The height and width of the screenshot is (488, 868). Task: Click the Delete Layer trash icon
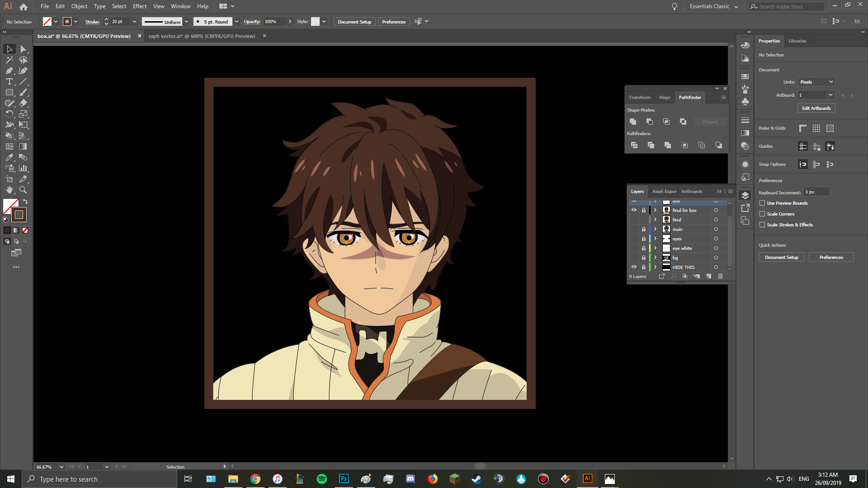click(720, 276)
